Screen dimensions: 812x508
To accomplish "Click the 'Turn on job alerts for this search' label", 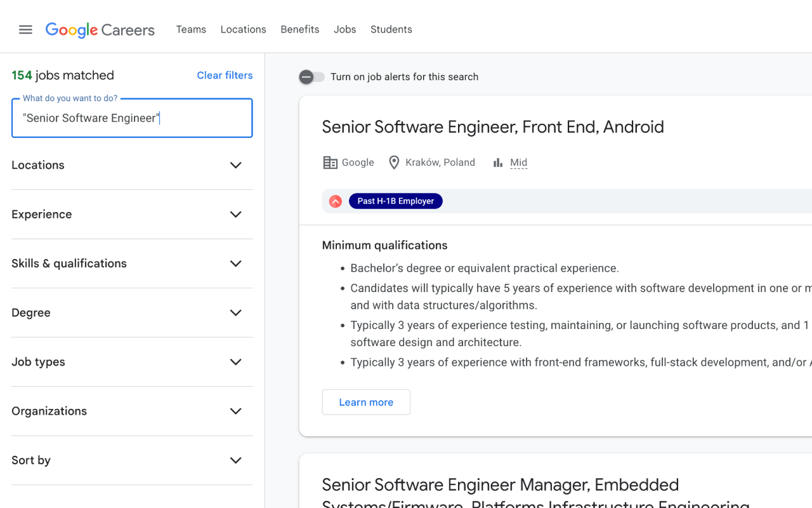I will (405, 77).
